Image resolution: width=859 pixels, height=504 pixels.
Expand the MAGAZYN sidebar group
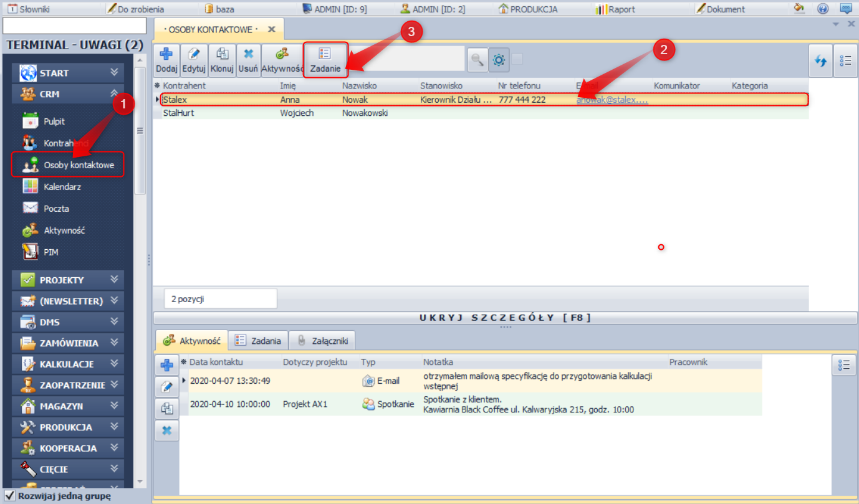pos(114,406)
